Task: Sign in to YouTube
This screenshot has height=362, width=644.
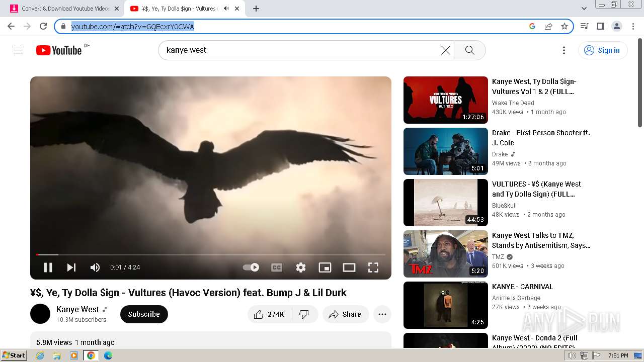Action: pyautogui.click(x=603, y=50)
